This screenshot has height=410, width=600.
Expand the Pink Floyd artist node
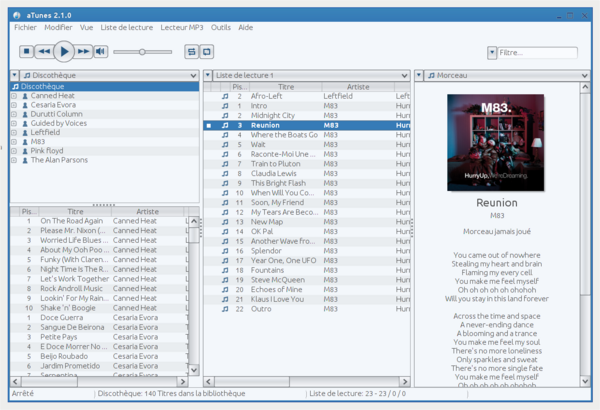point(14,151)
